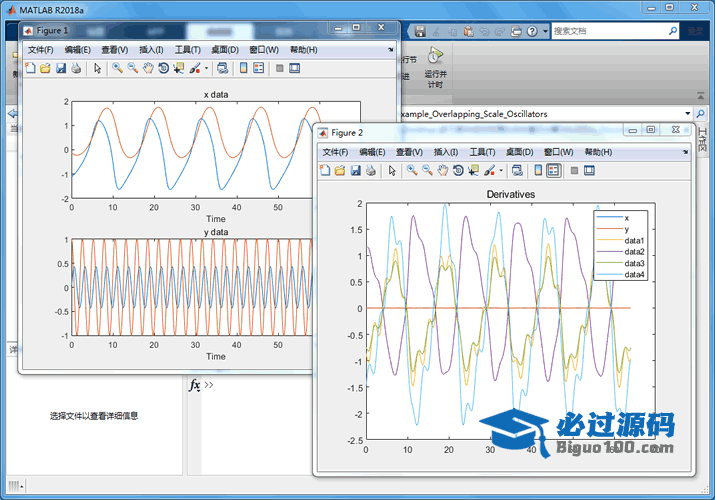
Task: Click current folder path example_Overlapping_Scale_Oscillators
Action: coord(474,114)
